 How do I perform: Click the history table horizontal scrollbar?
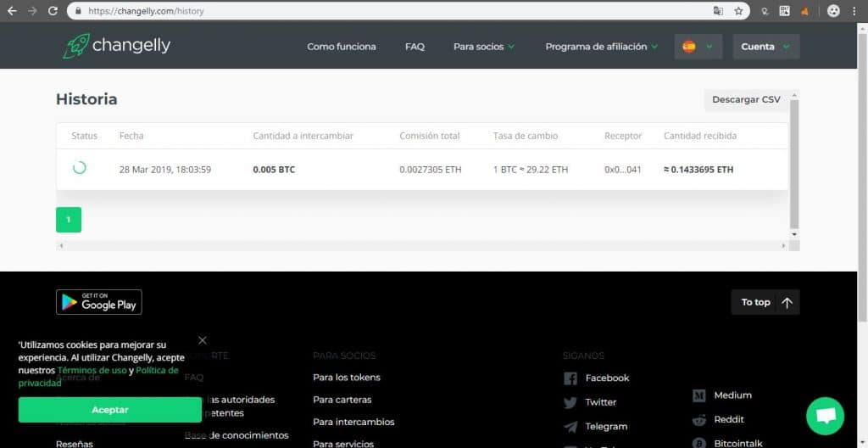(422, 245)
